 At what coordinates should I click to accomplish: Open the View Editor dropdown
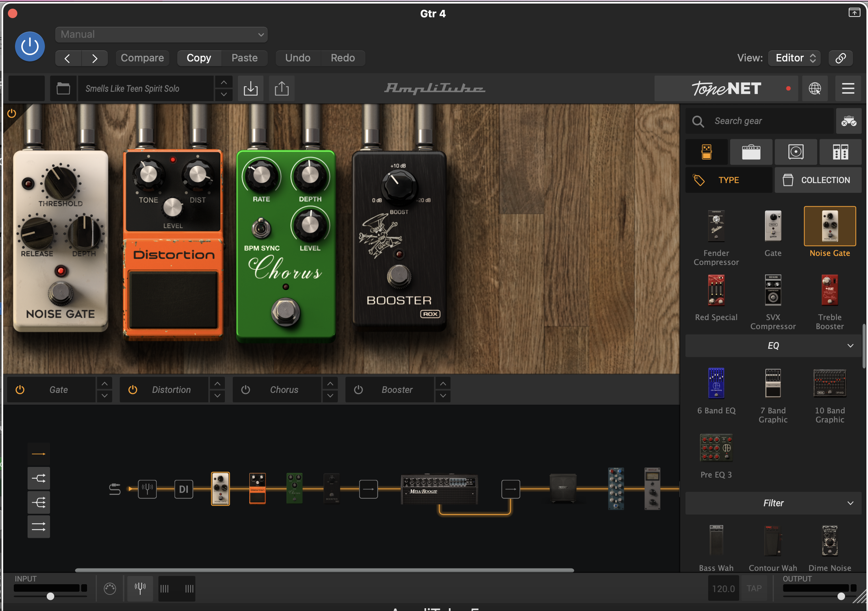(795, 58)
